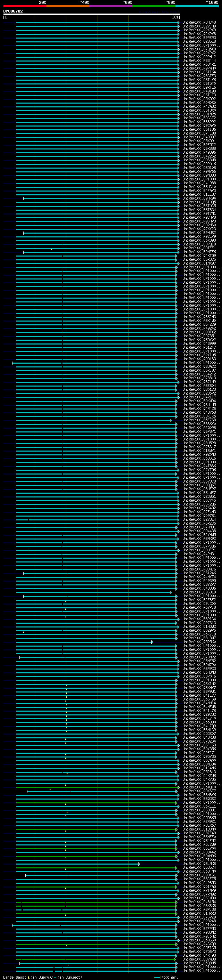
Task: Click the short alignment arrowhead for Q5R5K0
Action: point(152,642)
